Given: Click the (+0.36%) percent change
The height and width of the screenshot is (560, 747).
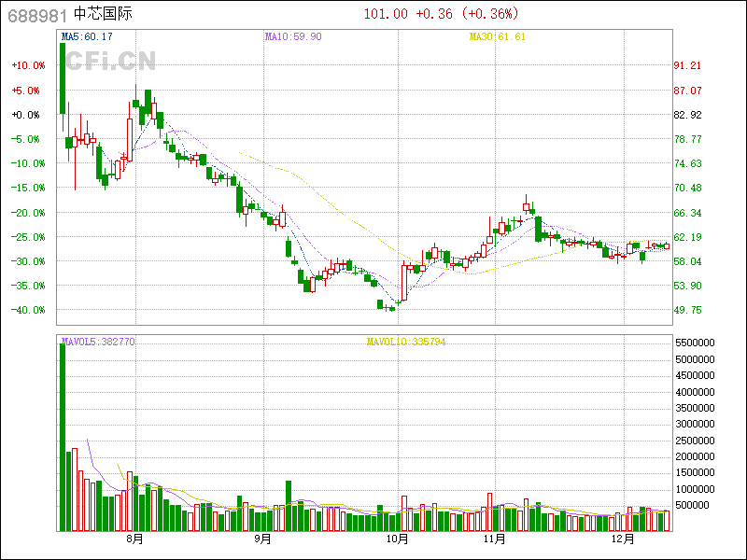Looking at the screenshot, I should 490,14.
